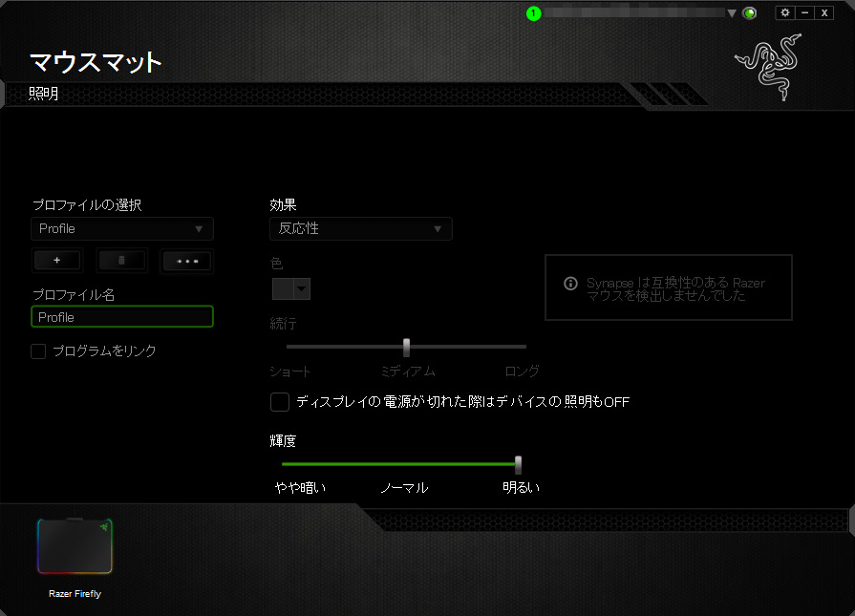
Task: Click the 色 color swatch box
Action: tap(283, 289)
